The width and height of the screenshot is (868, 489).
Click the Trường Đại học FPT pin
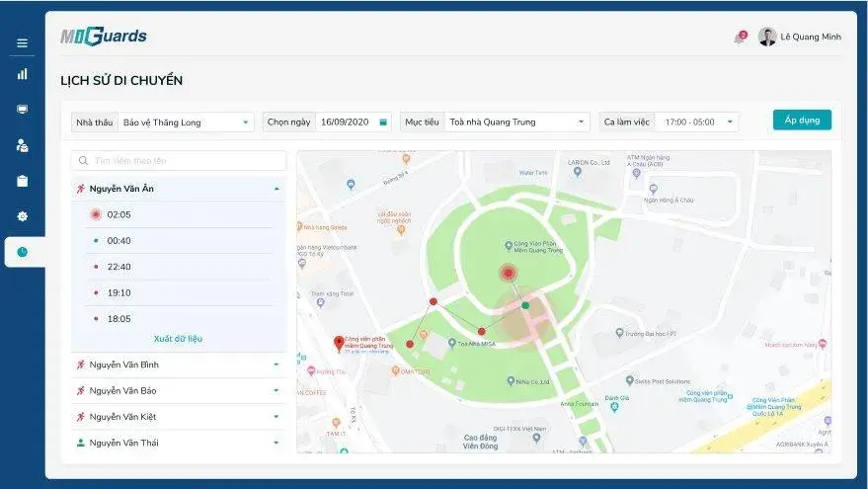pos(619,333)
